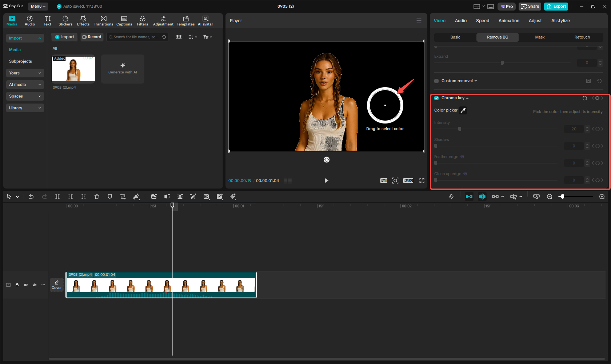Click the timeline zoom slider
This screenshot has height=364, width=611.
pos(562,197)
